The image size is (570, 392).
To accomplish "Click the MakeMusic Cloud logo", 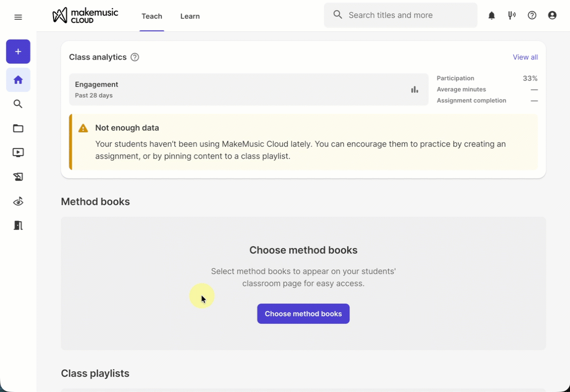I will 85,16.
